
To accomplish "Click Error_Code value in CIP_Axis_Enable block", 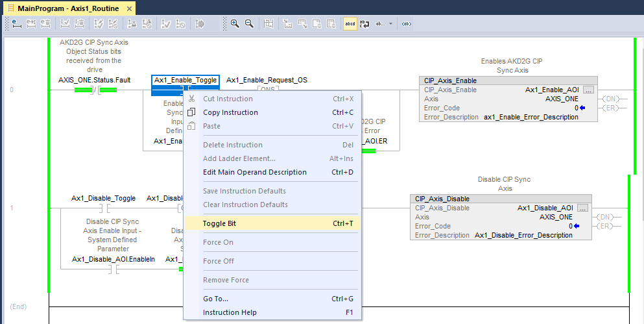I will 577,108.
